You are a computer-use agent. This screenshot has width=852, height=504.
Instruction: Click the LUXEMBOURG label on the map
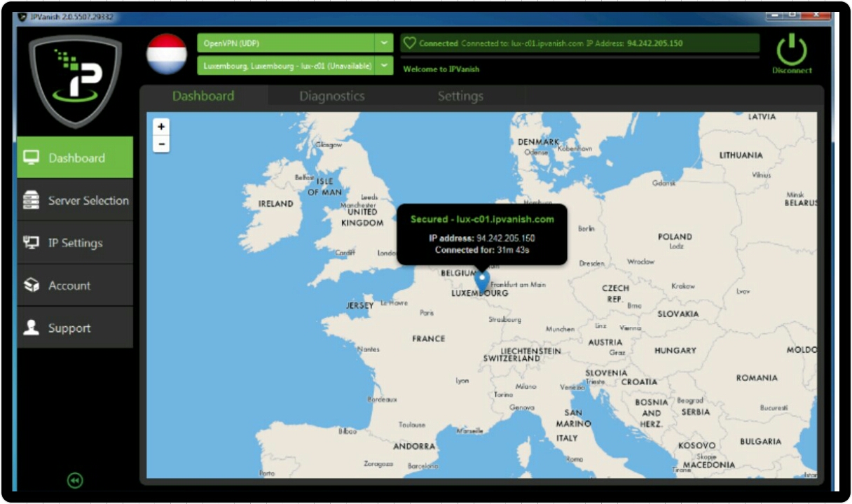coord(480,293)
